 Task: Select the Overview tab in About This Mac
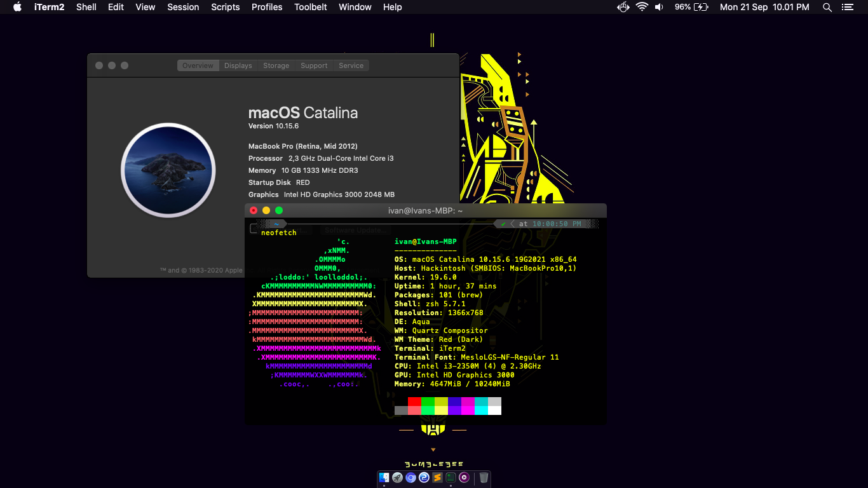pyautogui.click(x=198, y=65)
